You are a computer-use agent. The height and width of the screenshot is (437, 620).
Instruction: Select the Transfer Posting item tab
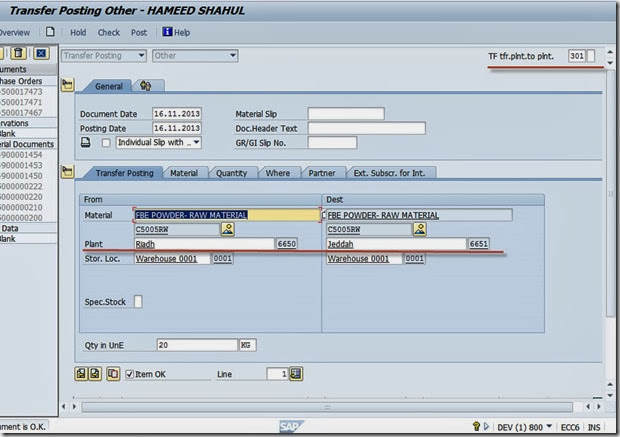(x=124, y=173)
